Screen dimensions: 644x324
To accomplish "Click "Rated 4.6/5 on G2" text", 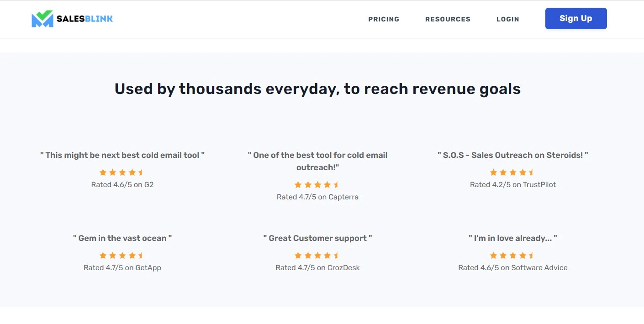I will click(122, 184).
